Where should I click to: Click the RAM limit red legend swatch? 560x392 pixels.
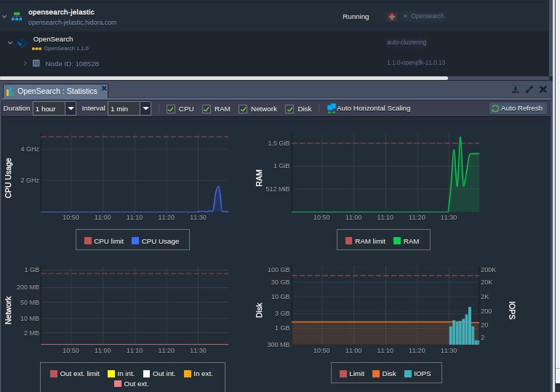[x=349, y=241]
